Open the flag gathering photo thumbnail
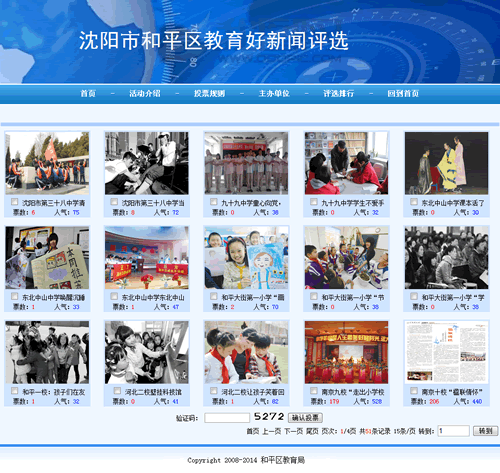Viewport: 500px width, 473px height. (47, 163)
